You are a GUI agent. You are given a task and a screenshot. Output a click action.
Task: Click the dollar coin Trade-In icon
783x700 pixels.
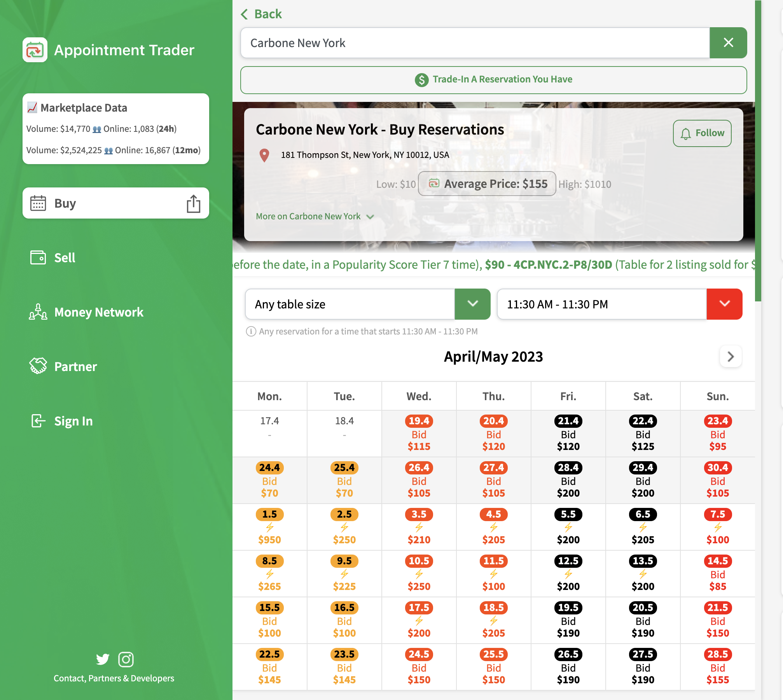(x=421, y=80)
